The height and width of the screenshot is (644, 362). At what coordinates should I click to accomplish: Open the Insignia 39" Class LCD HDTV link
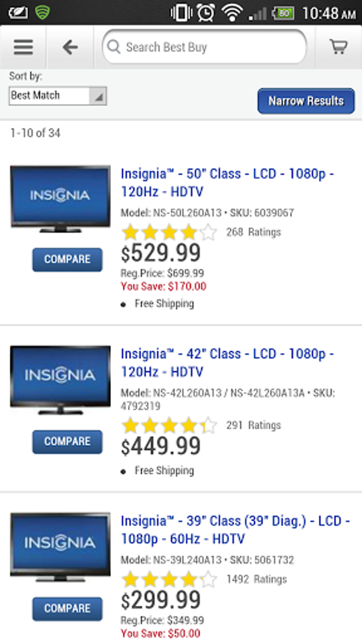coord(234,530)
